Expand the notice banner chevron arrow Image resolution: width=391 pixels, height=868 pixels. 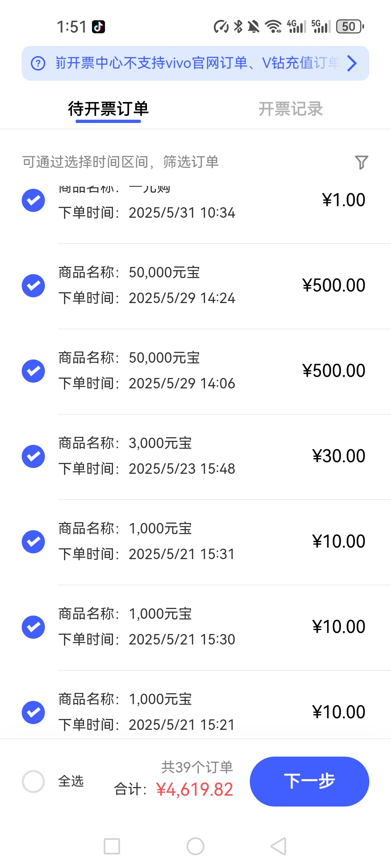pos(352,63)
